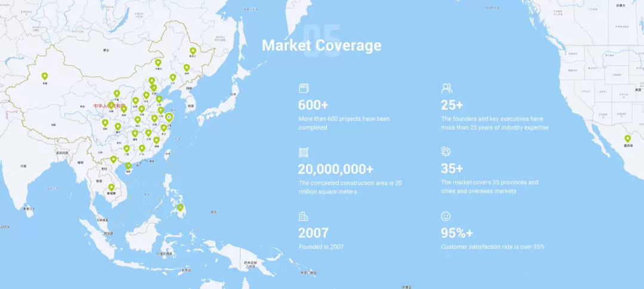
Task: Select the Cambodia map pin
Action: tap(111, 187)
